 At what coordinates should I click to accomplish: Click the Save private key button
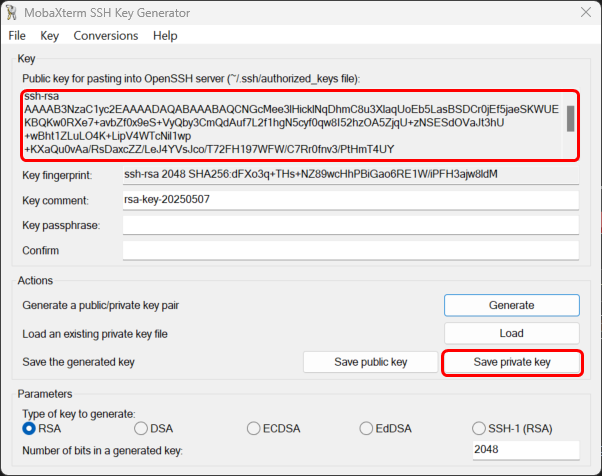511,362
